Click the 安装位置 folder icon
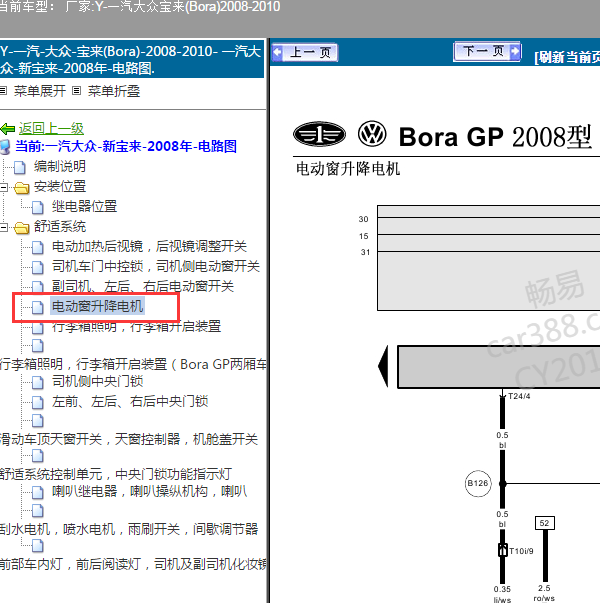600x603 pixels. click(22, 188)
